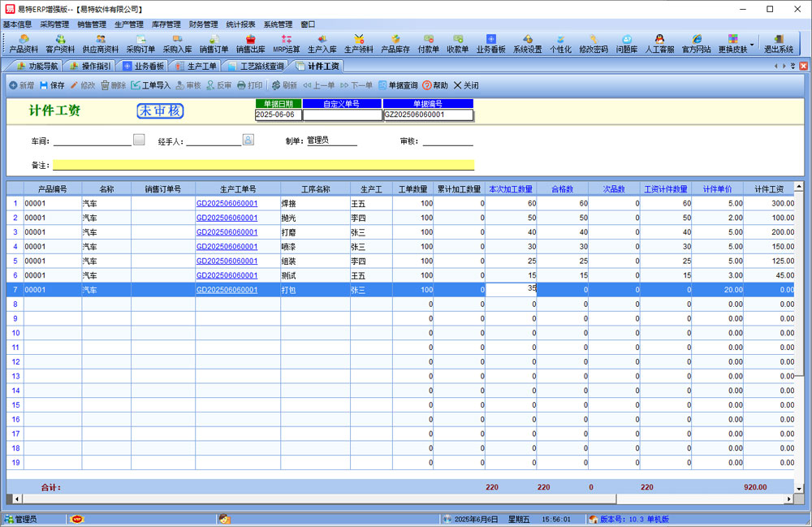Open 单据查询 document query
This screenshot has height=527, width=812.
(x=398, y=85)
